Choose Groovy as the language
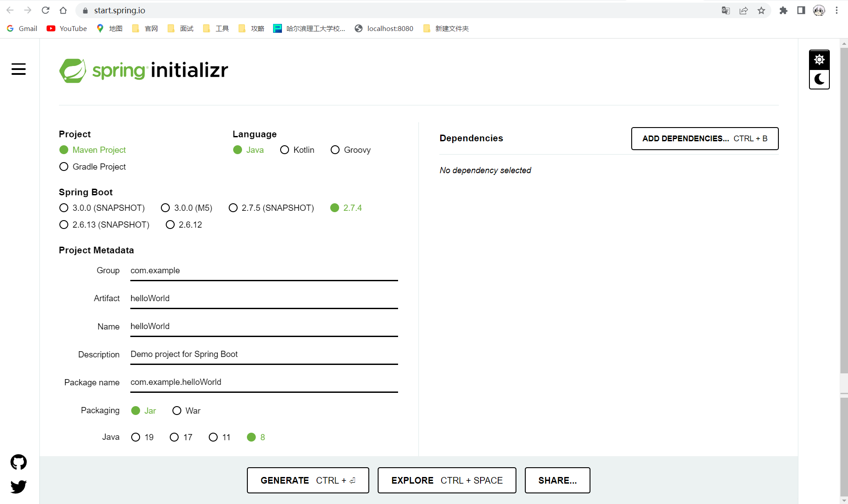This screenshot has width=848, height=504. [351, 150]
